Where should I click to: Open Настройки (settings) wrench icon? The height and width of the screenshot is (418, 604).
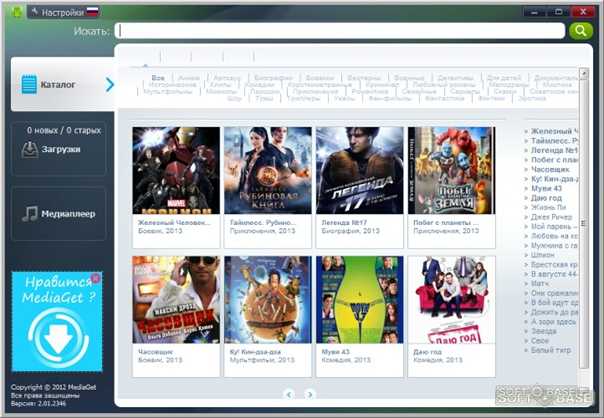click(35, 12)
